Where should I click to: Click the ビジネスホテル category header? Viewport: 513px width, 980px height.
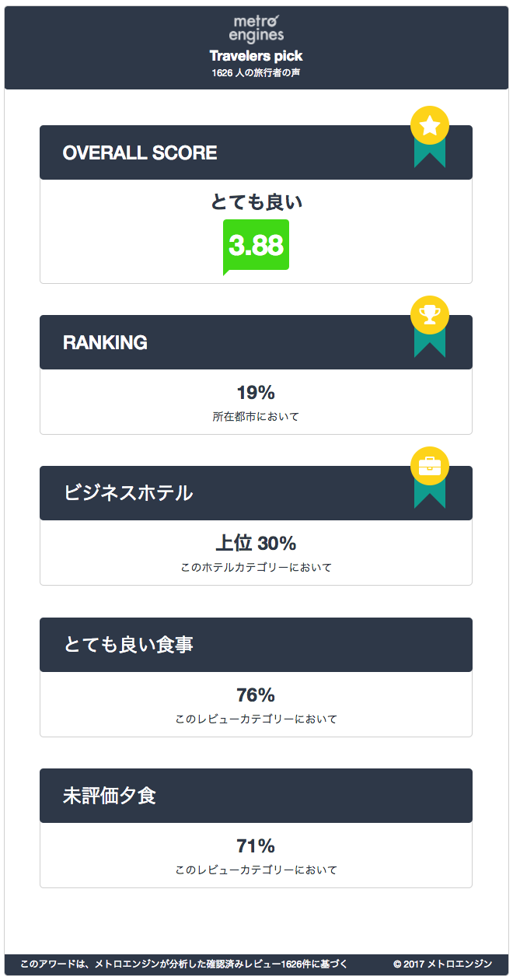pos(128,493)
